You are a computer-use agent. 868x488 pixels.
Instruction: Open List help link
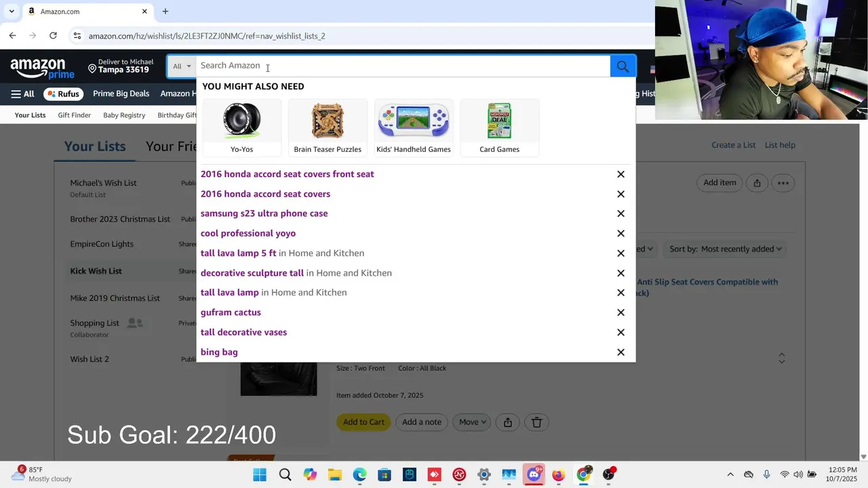click(x=780, y=145)
